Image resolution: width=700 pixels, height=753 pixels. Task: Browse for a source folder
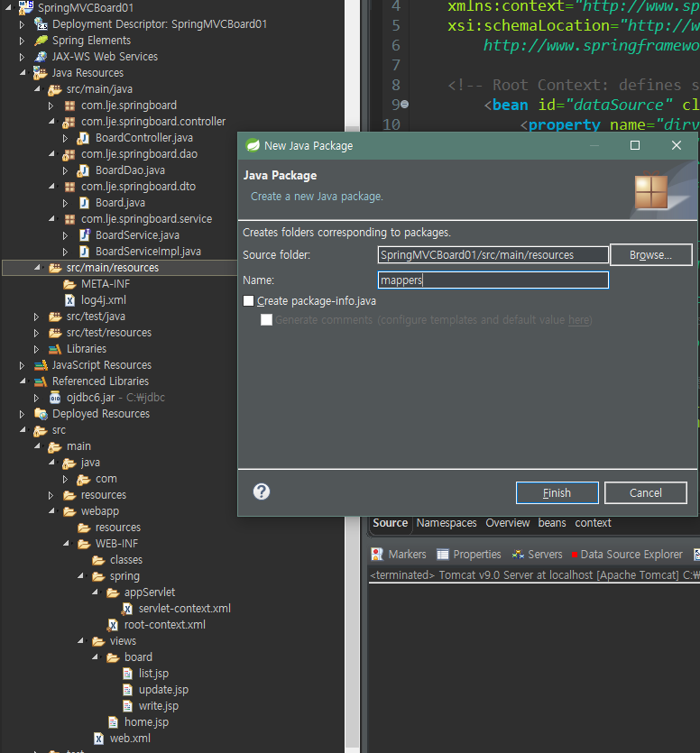coord(650,255)
